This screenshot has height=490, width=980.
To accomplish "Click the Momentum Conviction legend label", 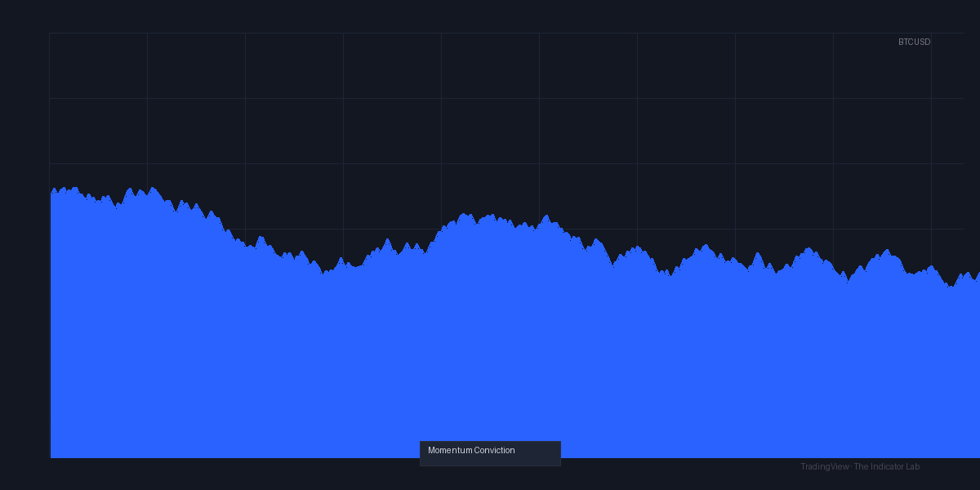I will tap(471, 451).
